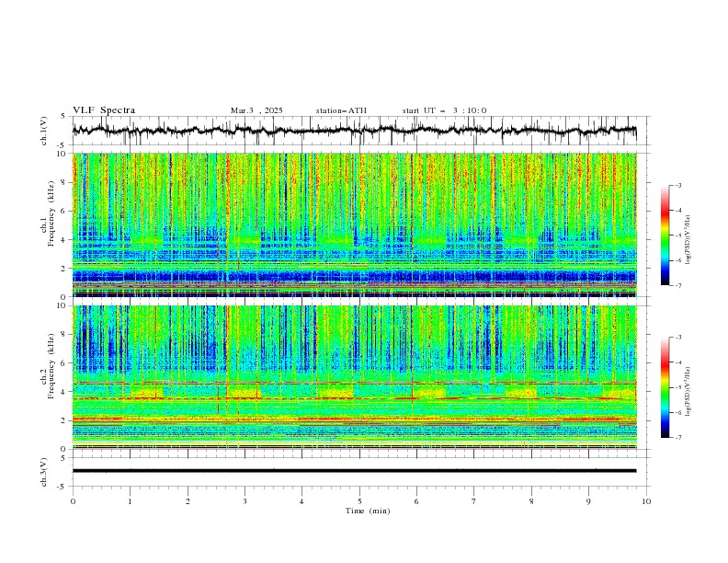This screenshot has height=563, width=728.
Task: Click the "-3" label on ch.1 color bar
Action: click(678, 185)
